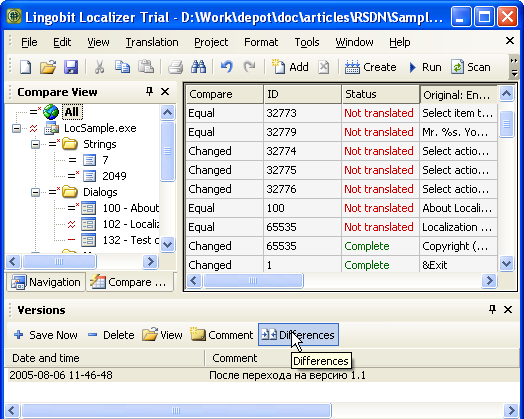Click the Save Now button in Versions

point(46,335)
